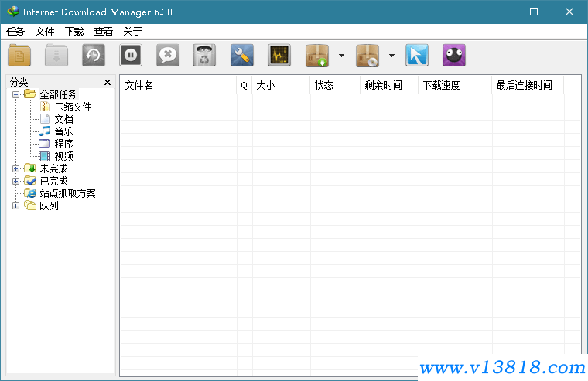Image resolution: width=588 pixels, height=381 pixels.
Task: Open the scheduler monitor graph icon
Action: 279,56
